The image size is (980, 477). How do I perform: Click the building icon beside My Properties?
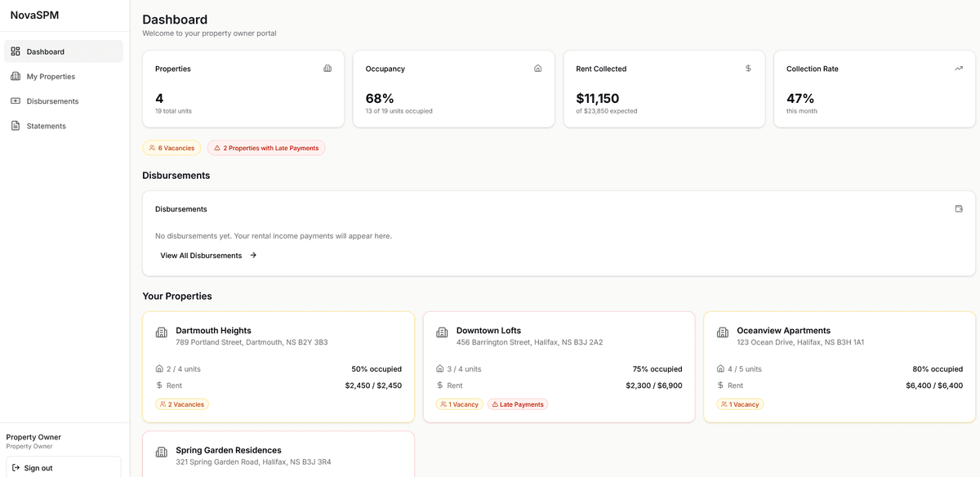[x=15, y=76]
